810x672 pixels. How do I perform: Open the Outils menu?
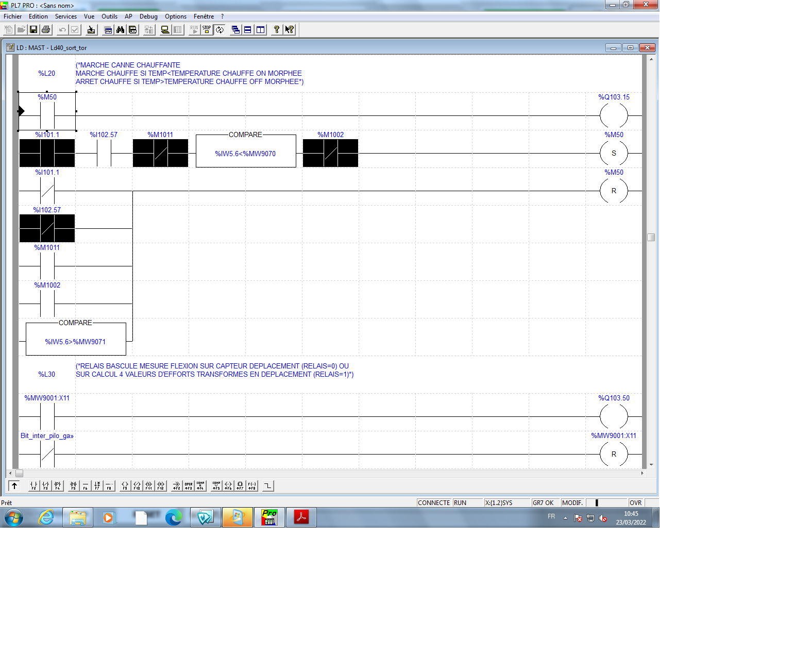(x=109, y=16)
